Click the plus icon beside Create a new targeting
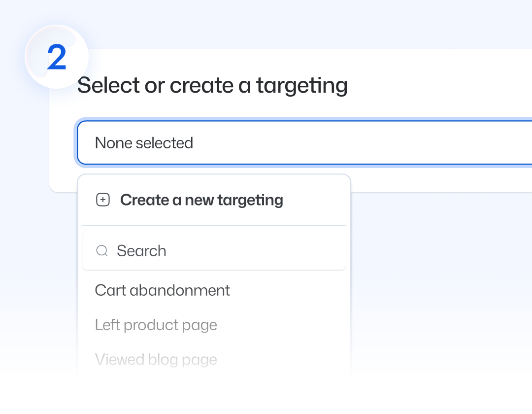Image resolution: width=532 pixels, height=414 pixels. pos(102,200)
